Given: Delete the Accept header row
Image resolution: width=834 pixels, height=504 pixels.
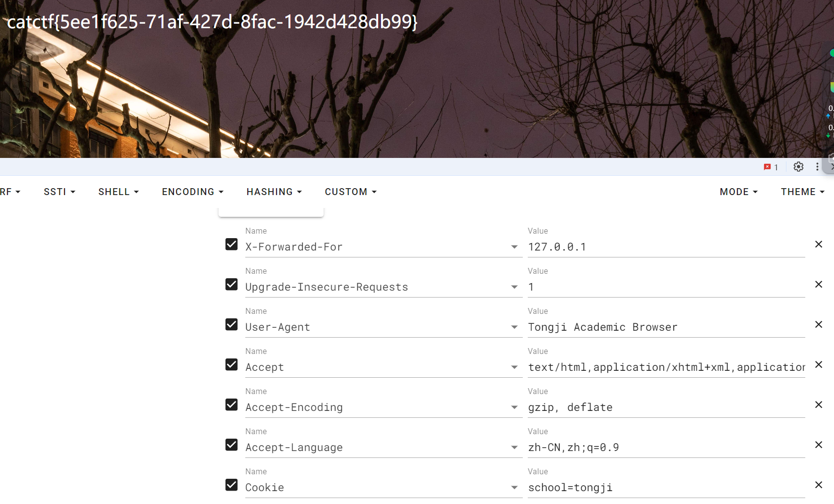Looking at the screenshot, I should point(819,364).
